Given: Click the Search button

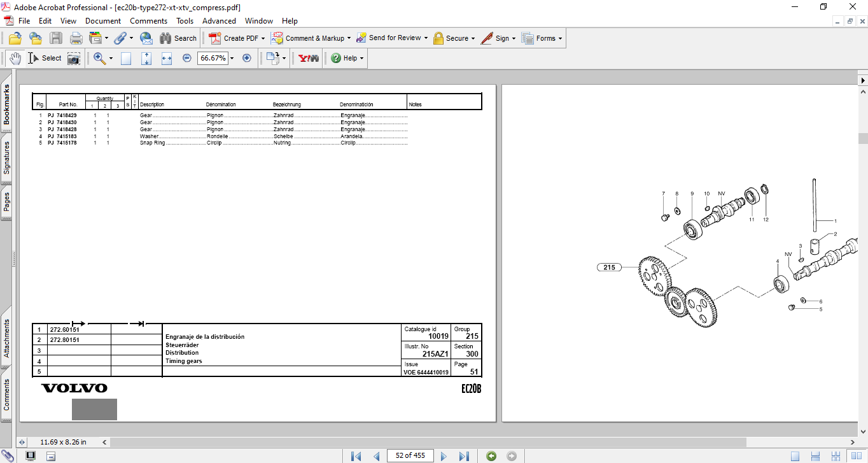Looking at the screenshot, I should tap(178, 38).
